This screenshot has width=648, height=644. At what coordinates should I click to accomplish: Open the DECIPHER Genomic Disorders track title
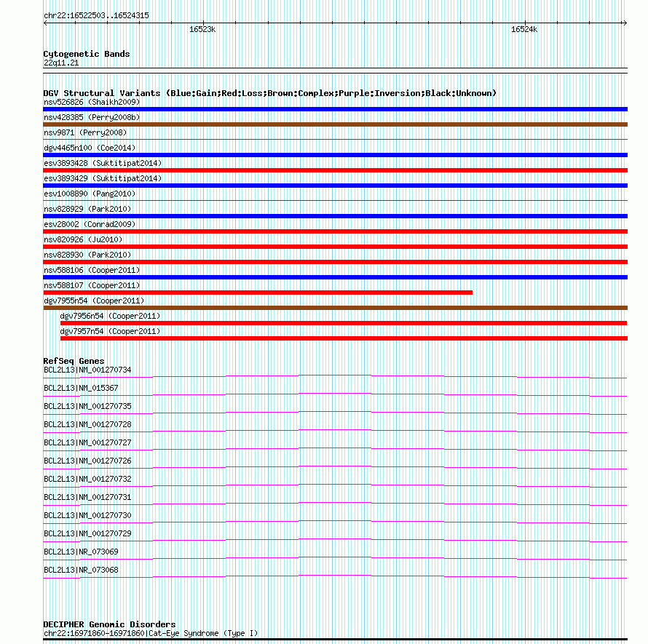(109, 624)
